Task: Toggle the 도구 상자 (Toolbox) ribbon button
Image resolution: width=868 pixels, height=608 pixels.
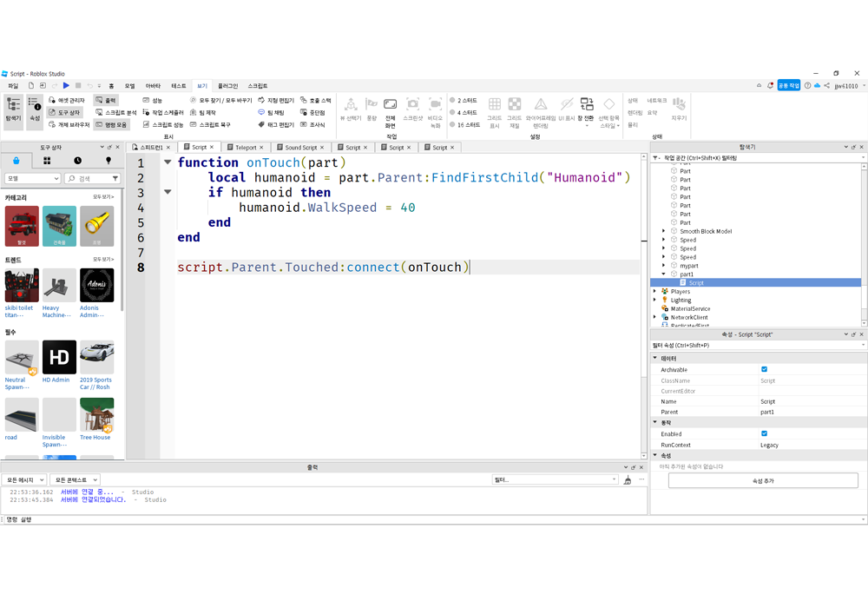Action: pyautogui.click(x=65, y=112)
